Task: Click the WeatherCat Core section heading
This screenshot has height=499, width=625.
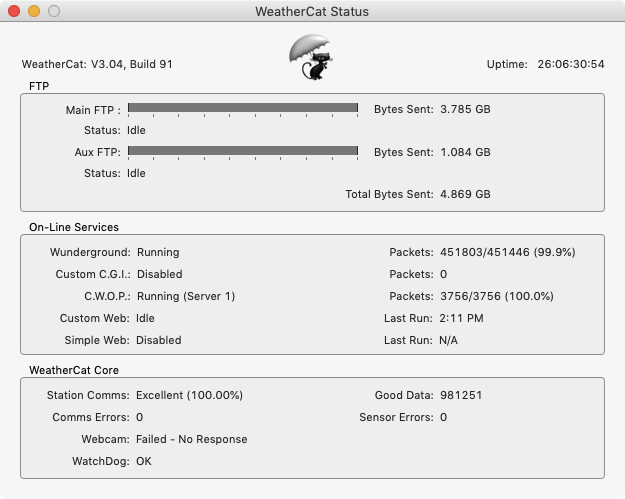Action: click(x=74, y=370)
